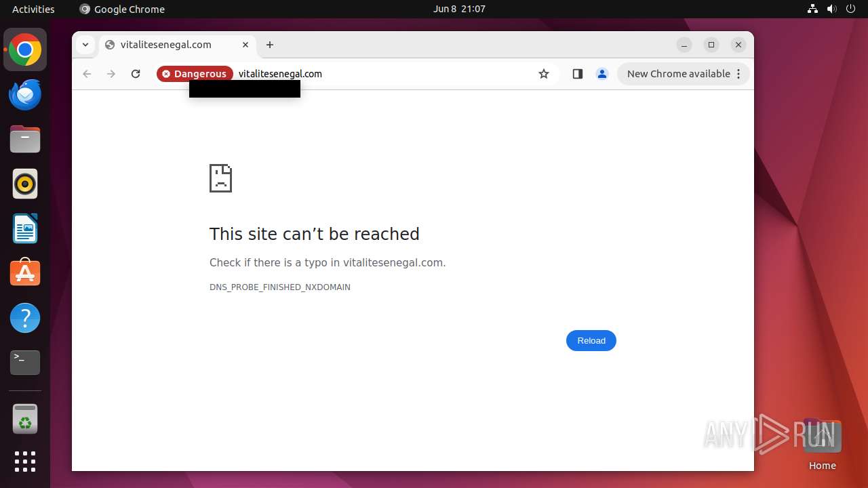868x488 pixels.
Task: Open the Google Chrome app menu in top bar
Action: click(122, 9)
